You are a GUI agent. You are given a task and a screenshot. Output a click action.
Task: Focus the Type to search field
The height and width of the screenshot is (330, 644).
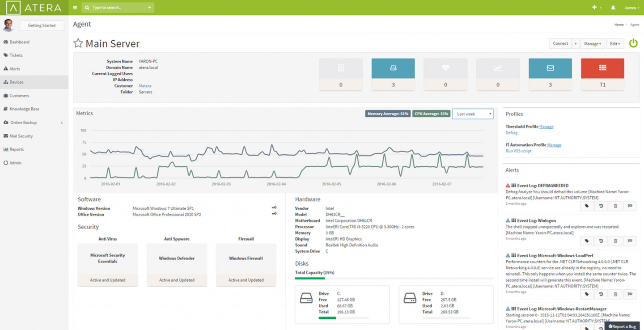click(x=118, y=8)
